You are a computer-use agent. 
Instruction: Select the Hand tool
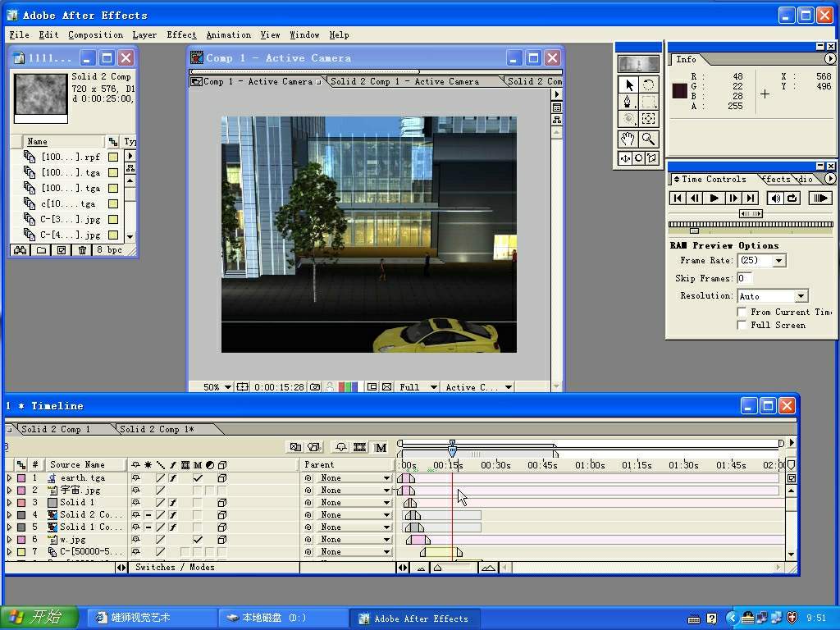pos(629,139)
